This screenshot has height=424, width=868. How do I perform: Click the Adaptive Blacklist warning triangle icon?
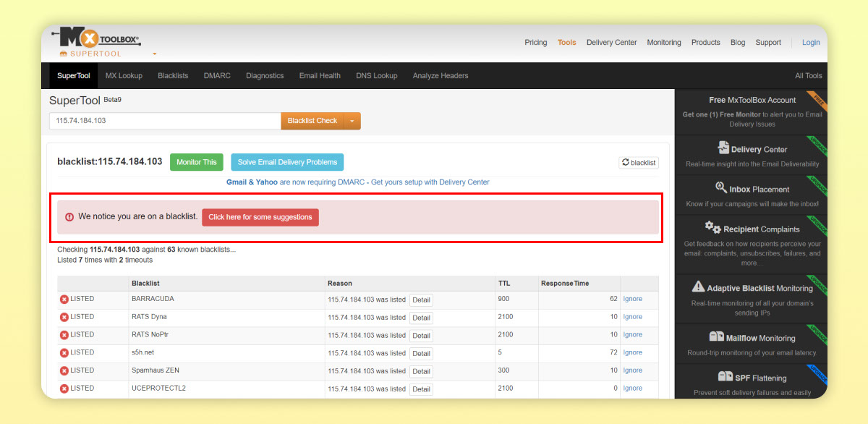[698, 287]
